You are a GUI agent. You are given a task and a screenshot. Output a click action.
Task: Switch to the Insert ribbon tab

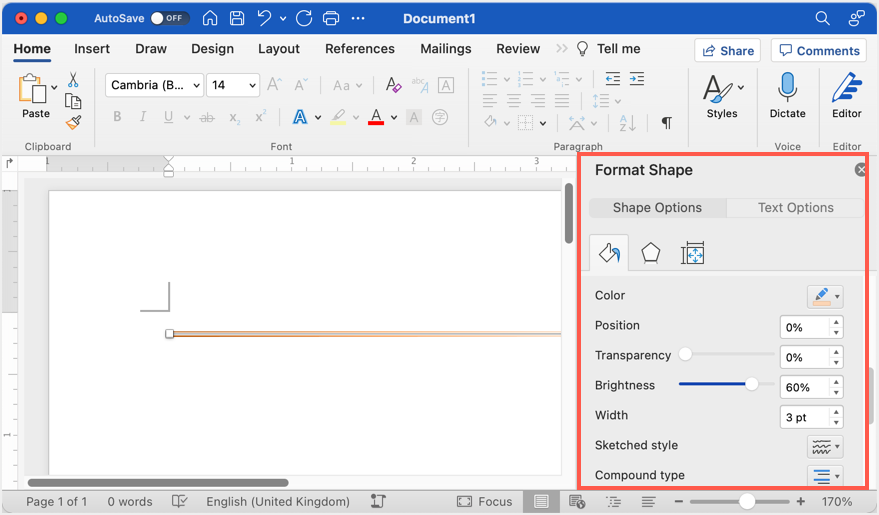92,49
